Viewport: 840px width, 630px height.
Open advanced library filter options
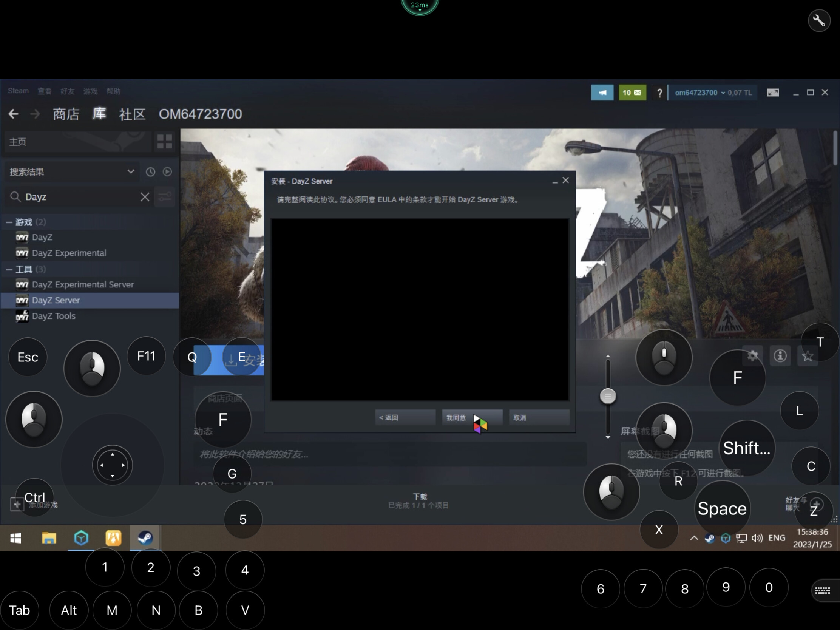[165, 197]
